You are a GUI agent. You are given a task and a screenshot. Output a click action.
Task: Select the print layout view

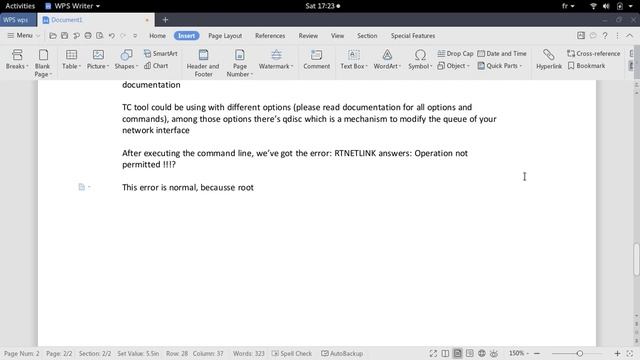coord(458,353)
